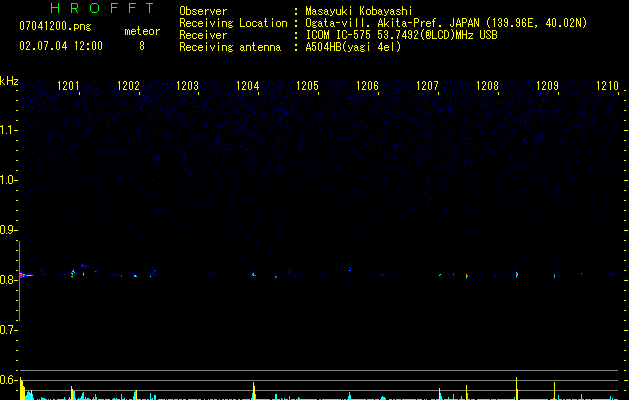Click time marker 1209
Image resolution: width=629 pixels, height=400 pixels.
tap(547, 86)
